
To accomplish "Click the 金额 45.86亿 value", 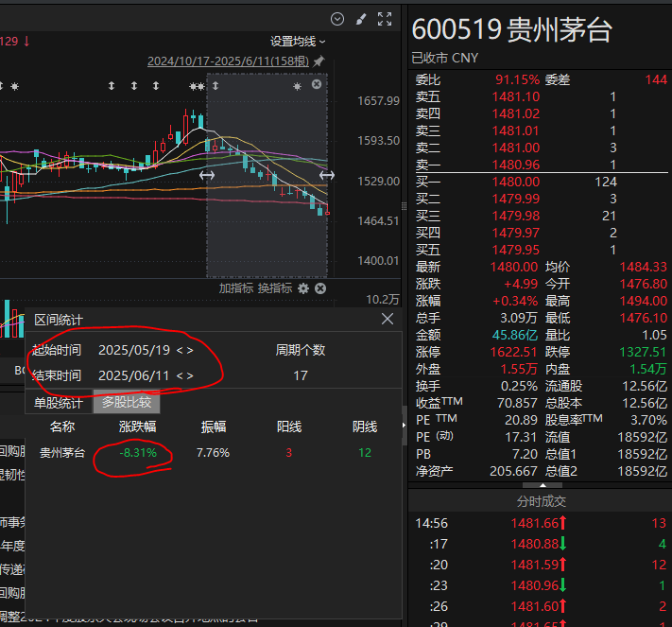I will click(515, 335).
